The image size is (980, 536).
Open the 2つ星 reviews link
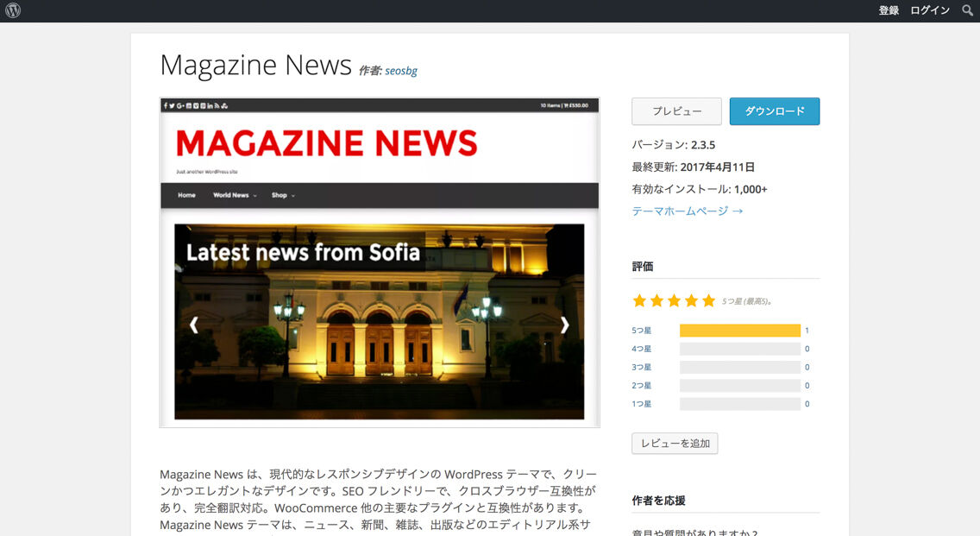pos(641,385)
